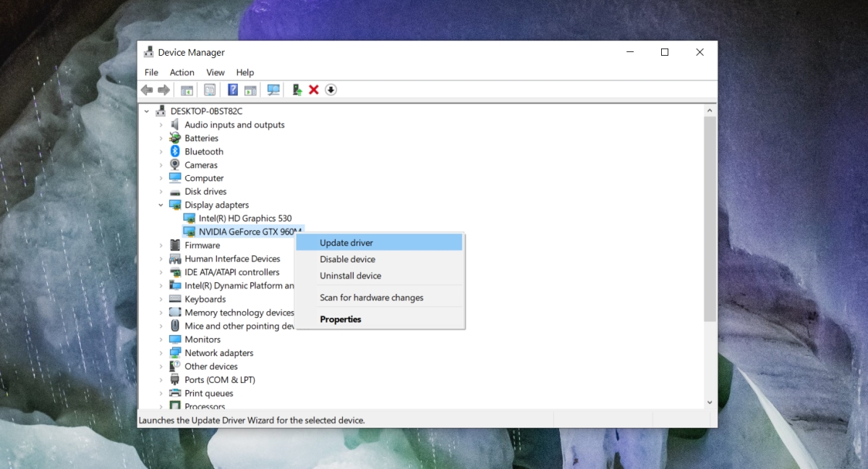Select the Other devices label

[x=211, y=366]
